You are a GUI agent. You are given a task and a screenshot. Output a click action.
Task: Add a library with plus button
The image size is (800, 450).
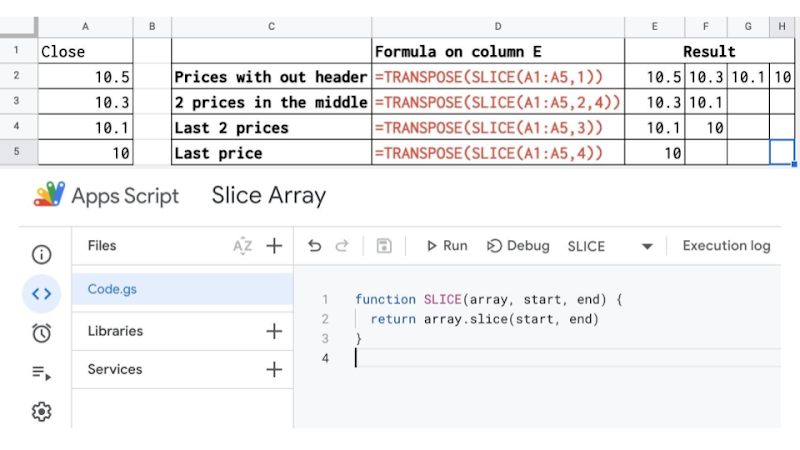pos(274,331)
